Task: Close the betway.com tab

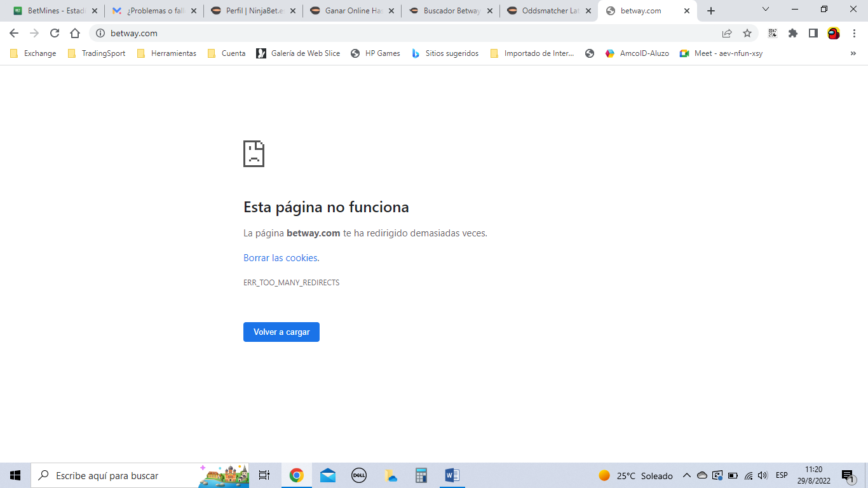Action: click(687, 11)
